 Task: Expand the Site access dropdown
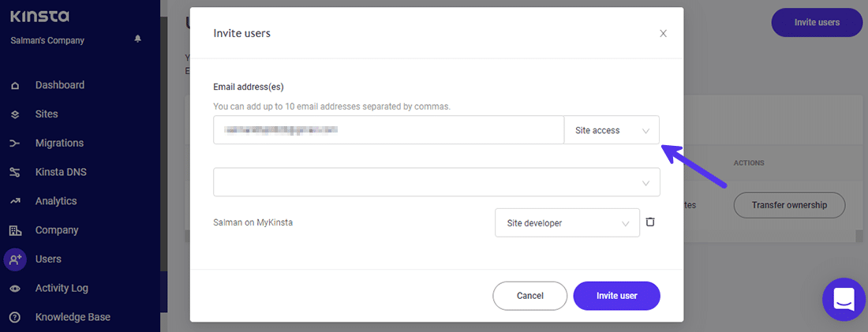612,130
